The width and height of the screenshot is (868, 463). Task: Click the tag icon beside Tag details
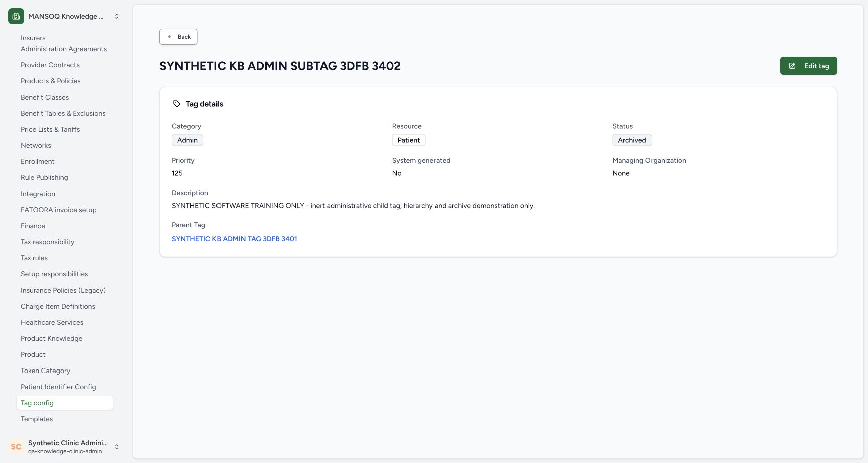tap(177, 104)
